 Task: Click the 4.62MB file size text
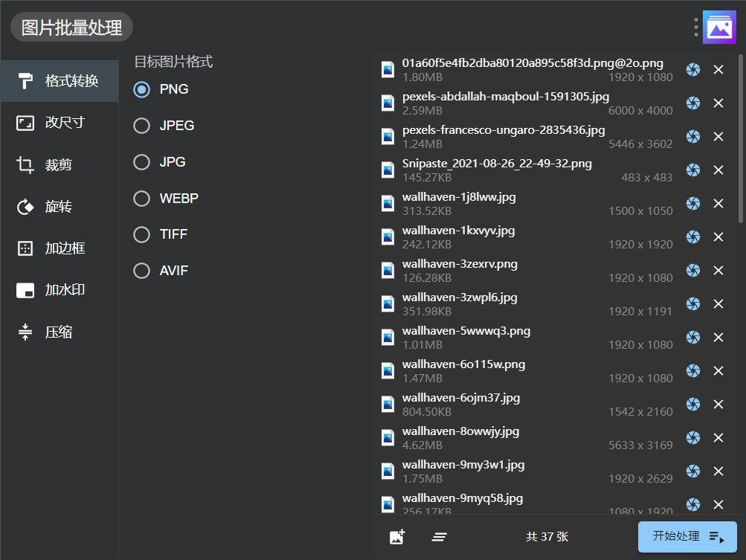422,445
